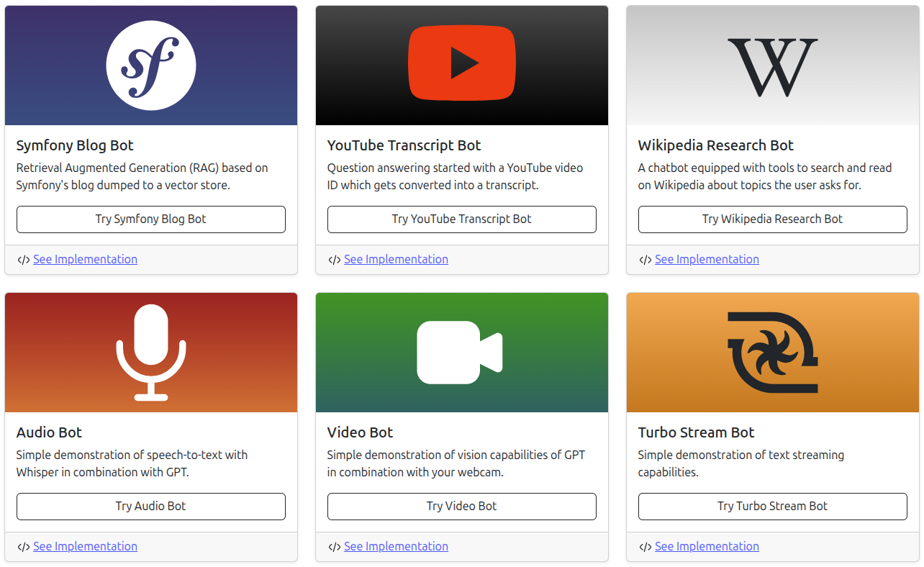Image resolution: width=924 pixels, height=567 pixels.
Task: Click the microphone icon on Audio Bot card
Action: pyautogui.click(x=151, y=353)
